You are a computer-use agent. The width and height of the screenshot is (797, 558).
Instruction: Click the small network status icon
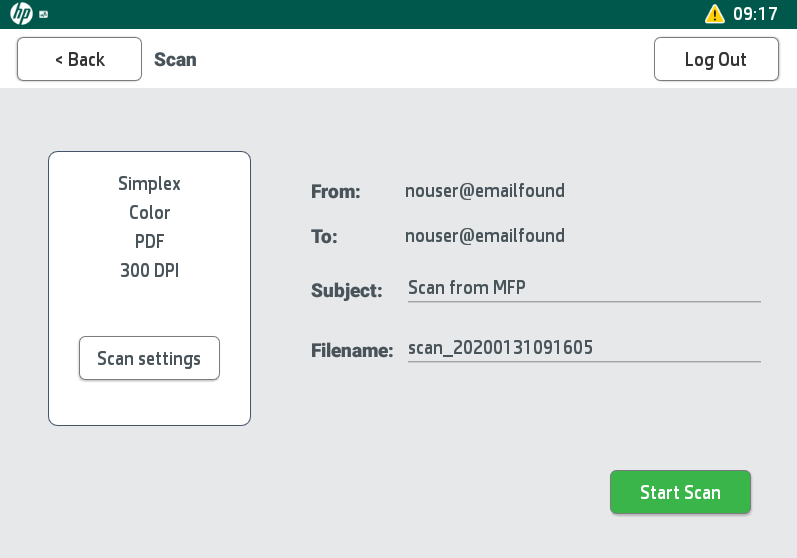click(x=44, y=15)
